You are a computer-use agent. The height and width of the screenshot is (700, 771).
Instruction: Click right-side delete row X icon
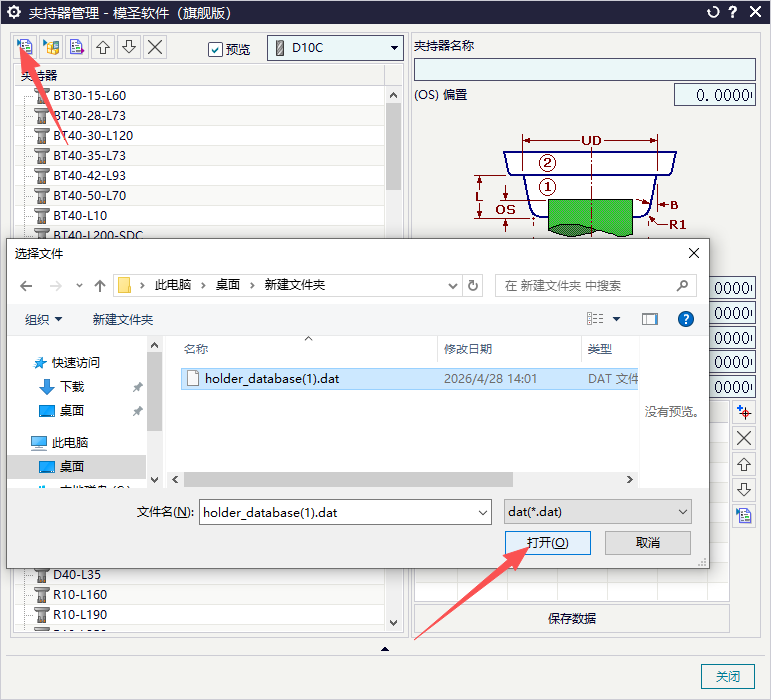coord(744,438)
